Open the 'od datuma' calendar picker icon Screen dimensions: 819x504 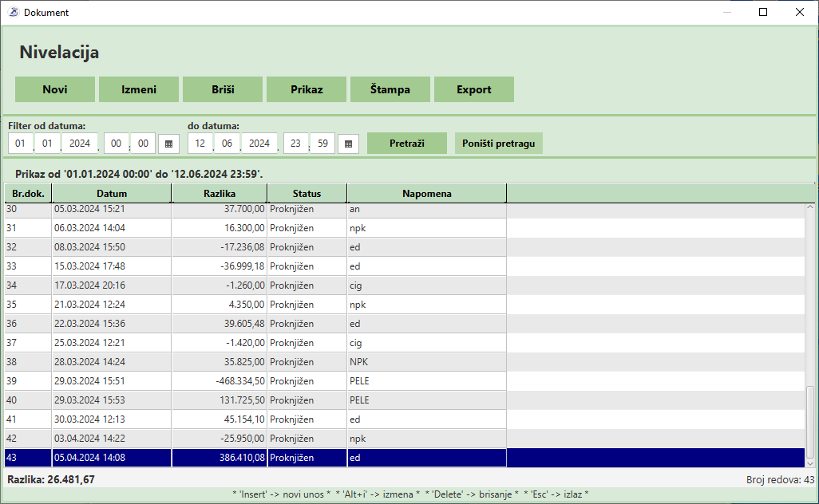[x=168, y=144]
